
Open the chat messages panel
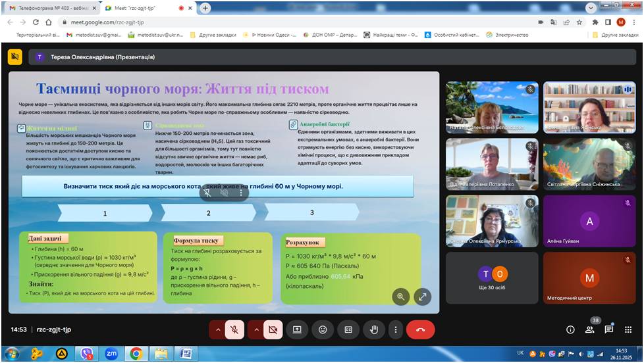tap(608, 329)
